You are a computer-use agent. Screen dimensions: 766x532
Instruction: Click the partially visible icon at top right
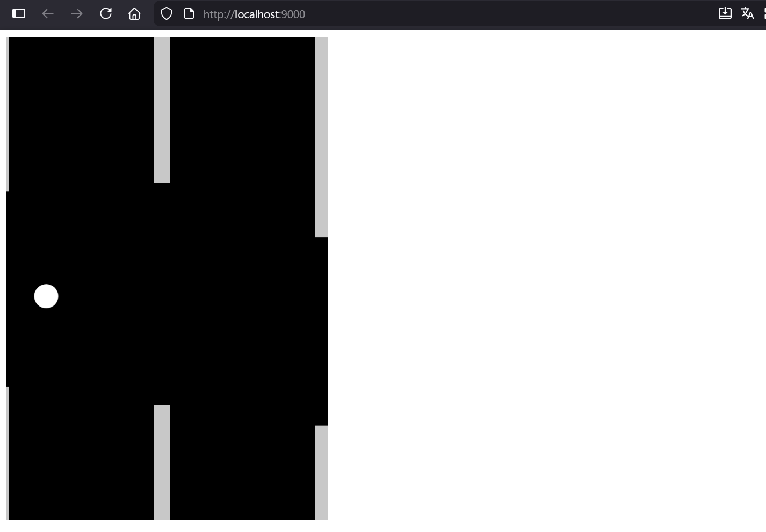pos(764,13)
